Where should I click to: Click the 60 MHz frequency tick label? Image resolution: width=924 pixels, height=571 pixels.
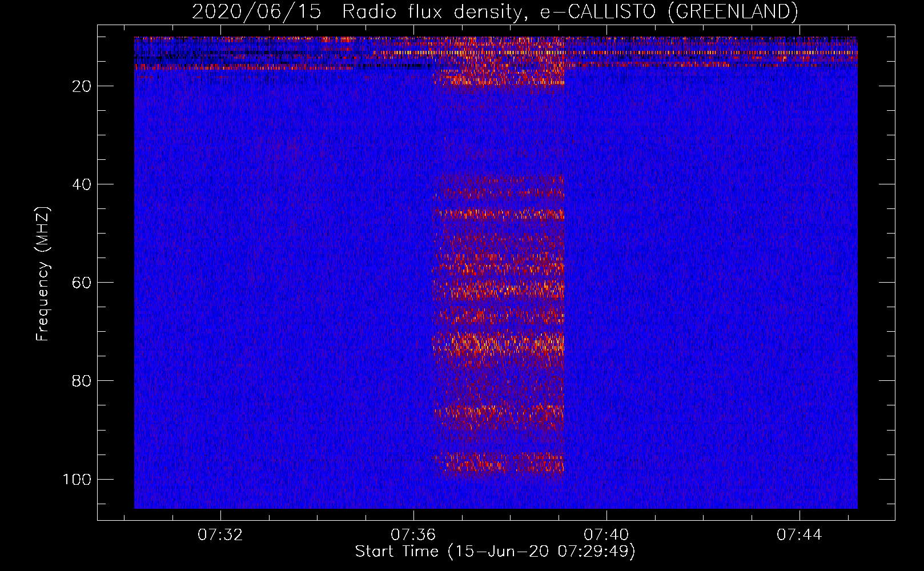82,283
